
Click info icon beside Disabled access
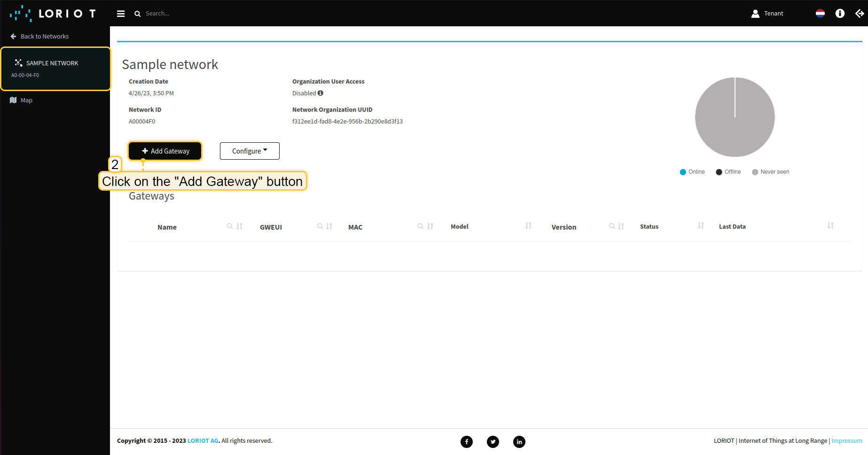click(x=321, y=93)
